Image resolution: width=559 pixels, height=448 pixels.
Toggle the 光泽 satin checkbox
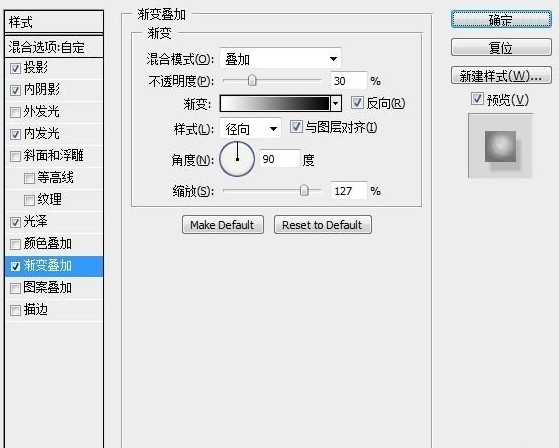pyautogui.click(x=15, y=222)
